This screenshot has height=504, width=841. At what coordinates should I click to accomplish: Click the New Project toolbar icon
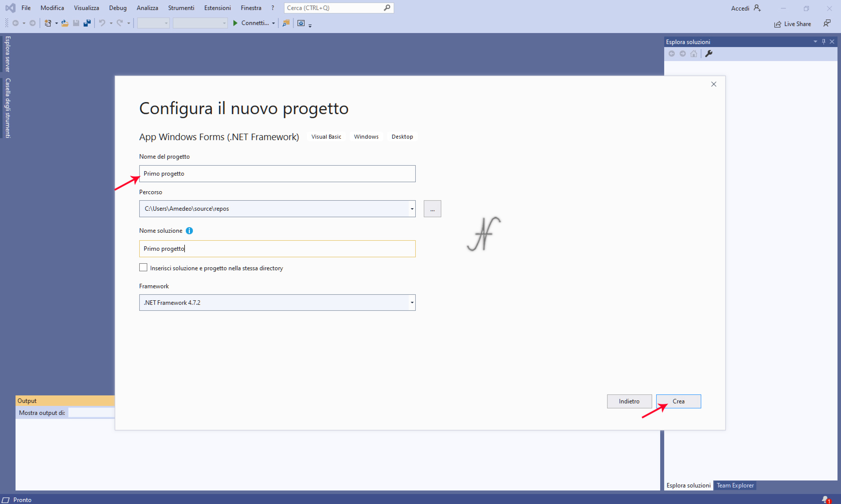[x=48, y=23]
